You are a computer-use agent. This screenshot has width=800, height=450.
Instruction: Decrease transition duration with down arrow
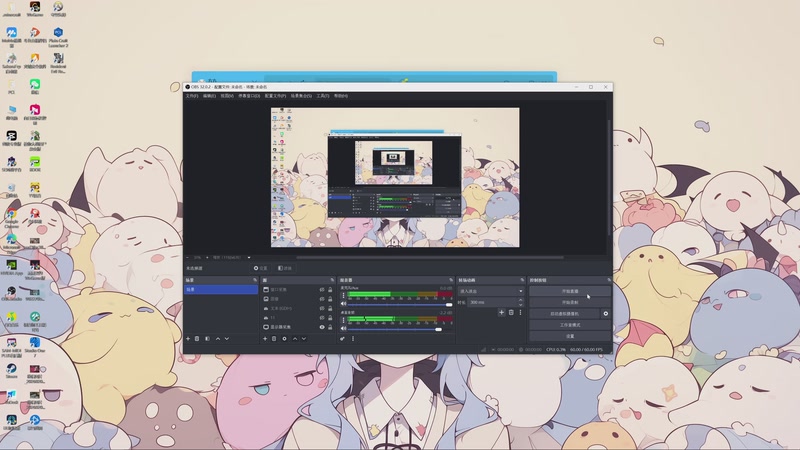click(x=520, y=305)
